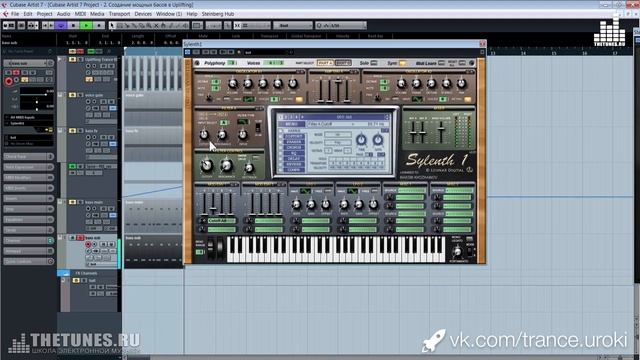This screenshot has width=640, height=360.
Task: Click the Portamento knob beside the keyboard
Action: 458,252
